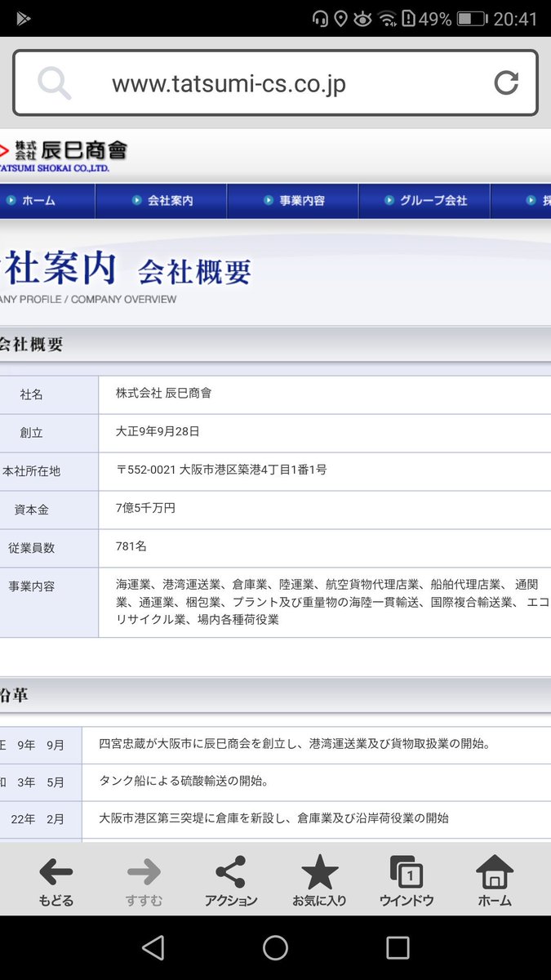Tap the Wi-Fi status icon
Screen dimensions: 551x980
click(x=387, y=18)
